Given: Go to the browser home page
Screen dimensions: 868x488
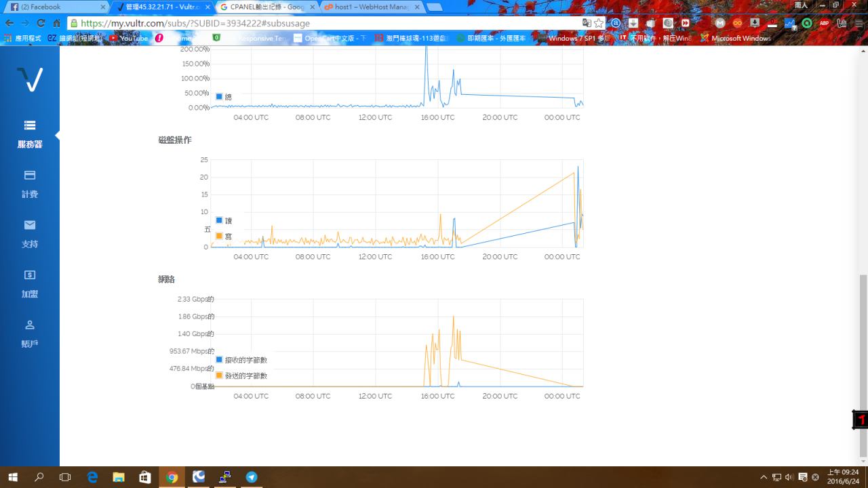Looking at the screenshot, I should point(57,23).
